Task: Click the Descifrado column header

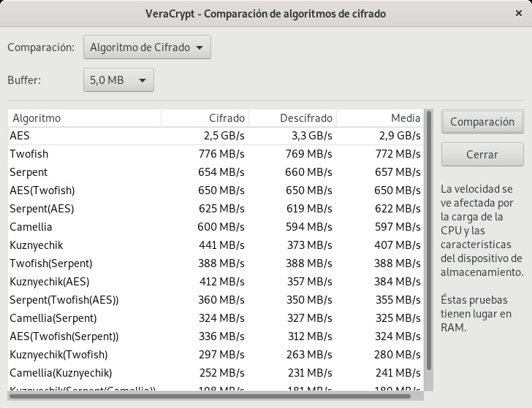Action: coord(292,118)
